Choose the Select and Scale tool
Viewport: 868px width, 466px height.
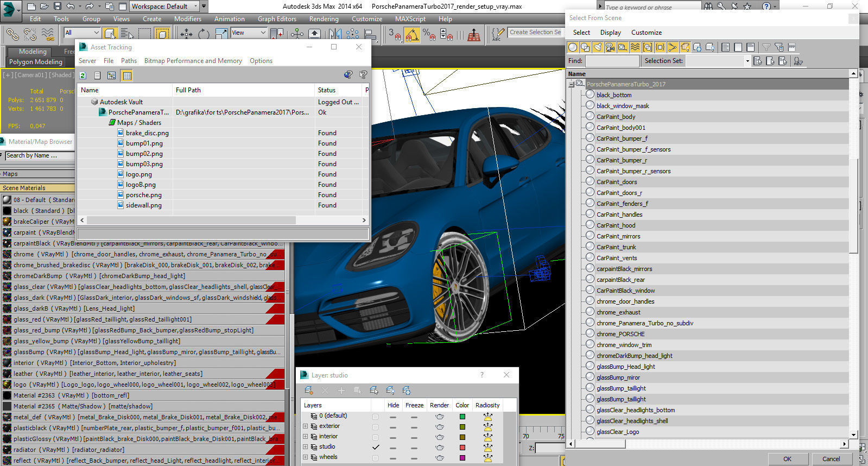click(x=221, y=34)
